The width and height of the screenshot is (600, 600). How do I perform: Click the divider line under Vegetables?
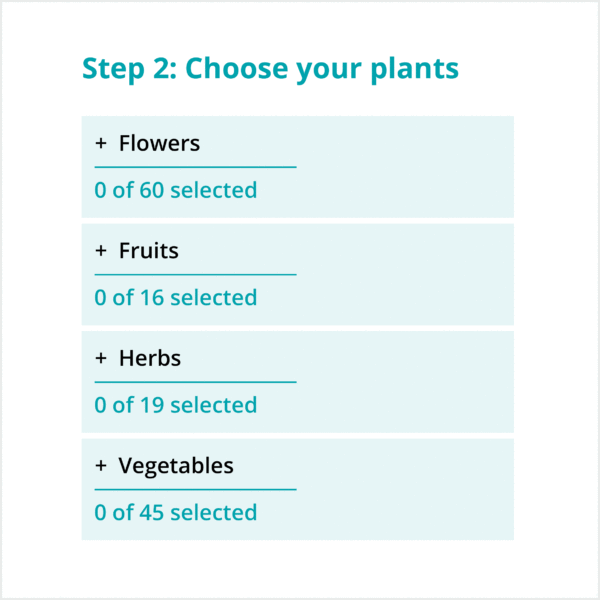tap(196, 489)
